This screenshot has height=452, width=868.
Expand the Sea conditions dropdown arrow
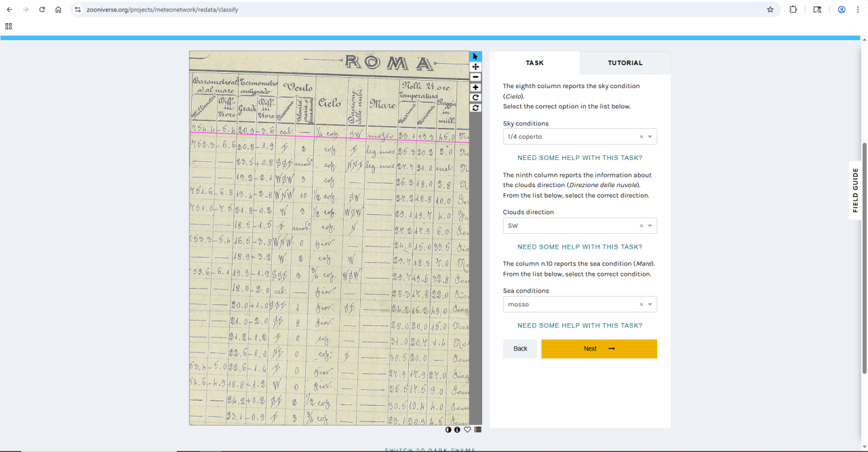tap(650, 304)
